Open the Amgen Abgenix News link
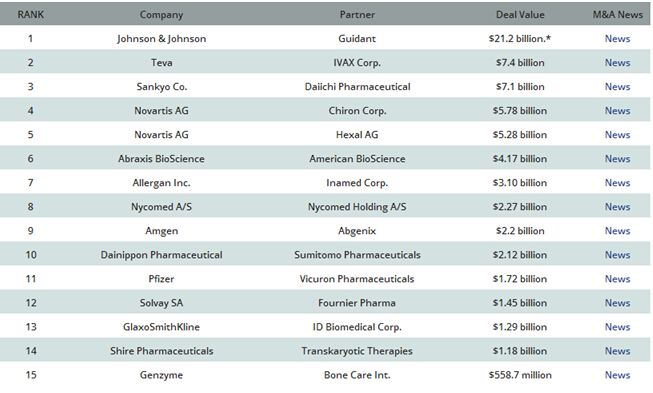Screen dimensions: 653x393 point(617,231)
